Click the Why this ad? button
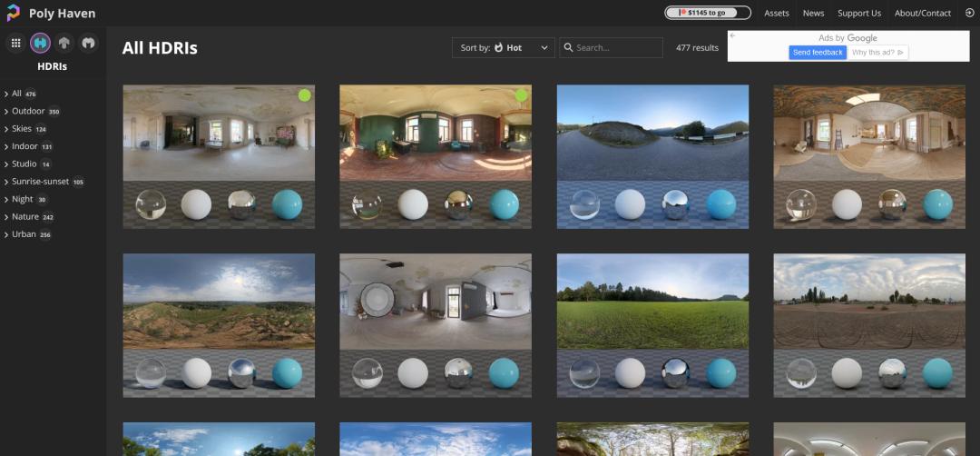This screenshot has height=456, width=980. (877, 53)
